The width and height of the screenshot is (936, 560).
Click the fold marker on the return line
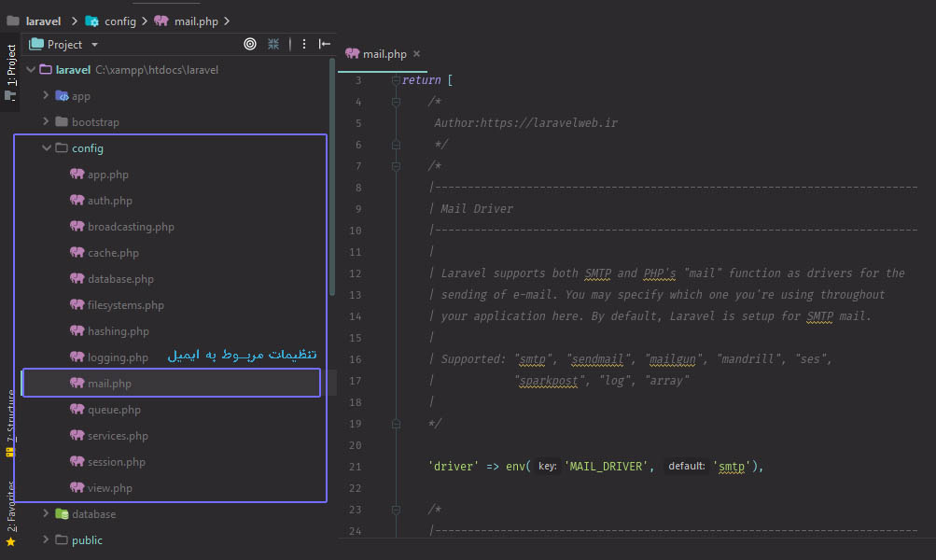click(397, 80)
